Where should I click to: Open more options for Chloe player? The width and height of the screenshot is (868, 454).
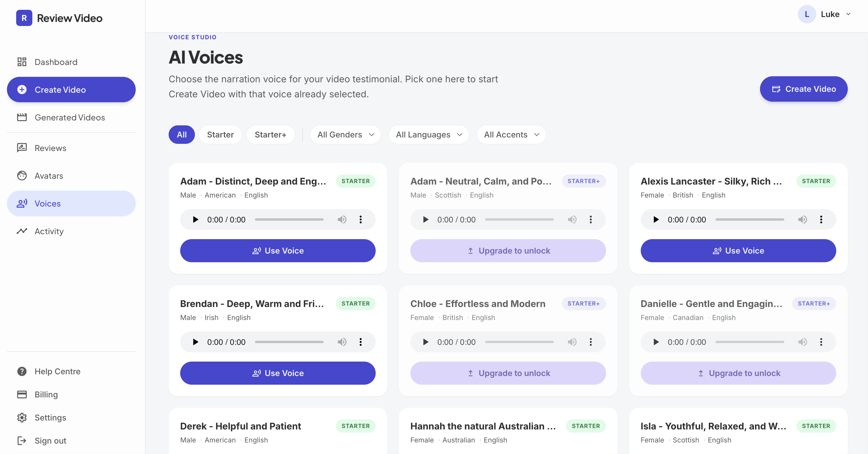tap(591, 342)
